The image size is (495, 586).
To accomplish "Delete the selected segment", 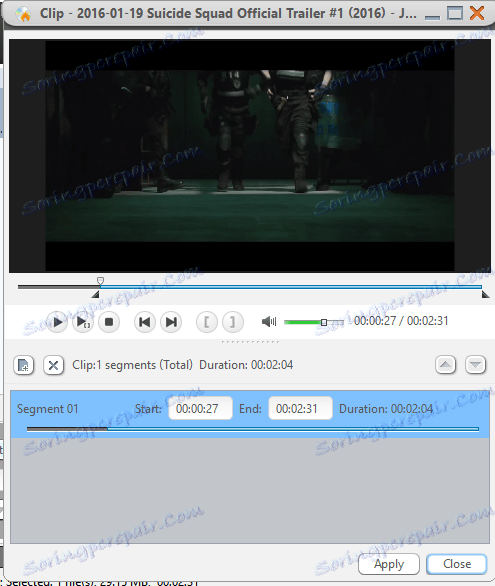I will (x=53, y=365).
